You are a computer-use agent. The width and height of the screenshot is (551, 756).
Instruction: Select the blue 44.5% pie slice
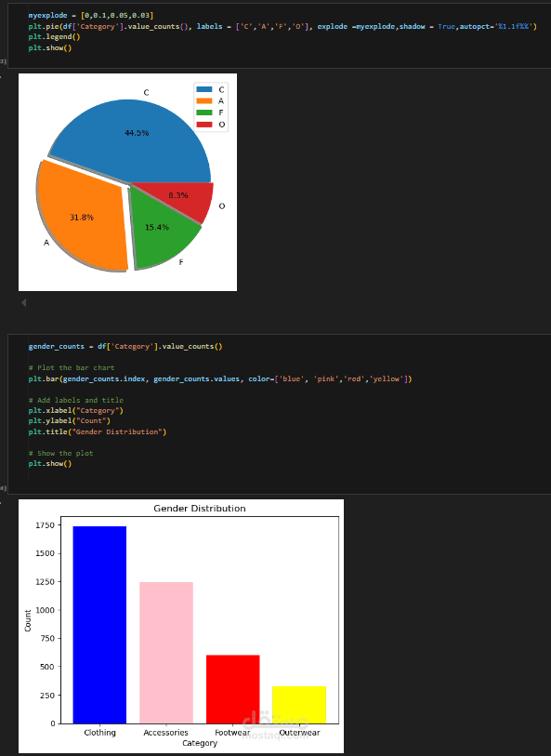point(139,135)
